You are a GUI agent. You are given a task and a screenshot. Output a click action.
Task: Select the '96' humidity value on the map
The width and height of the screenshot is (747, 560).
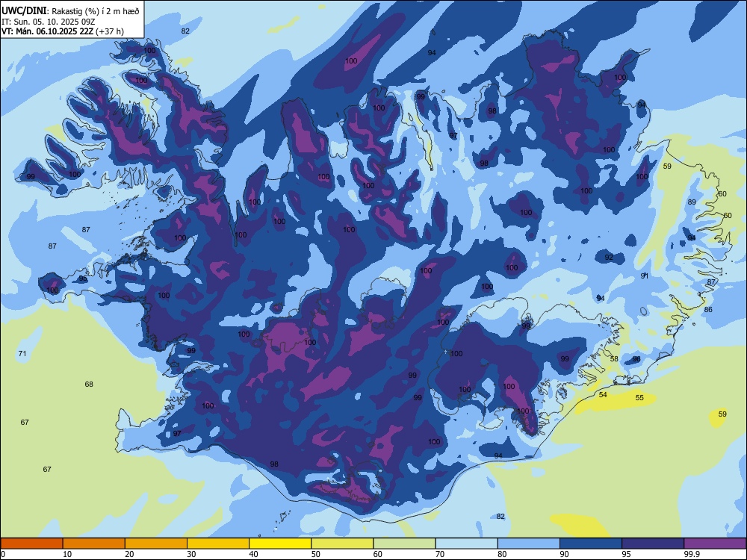tap(636, 359)
